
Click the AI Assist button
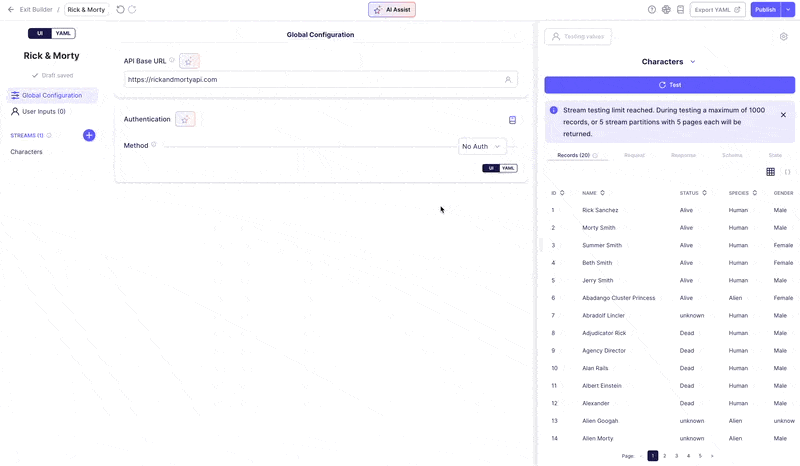(392, 10)
